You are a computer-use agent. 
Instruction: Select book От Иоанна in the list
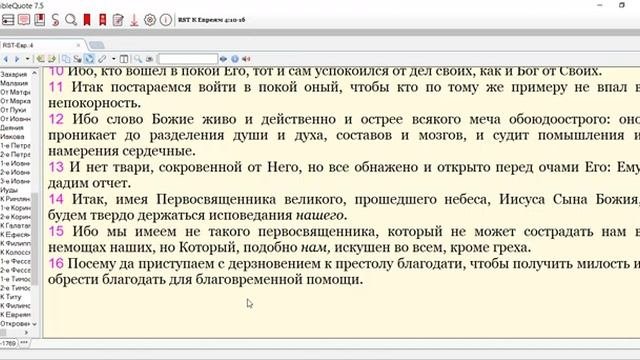click(15, 119)
